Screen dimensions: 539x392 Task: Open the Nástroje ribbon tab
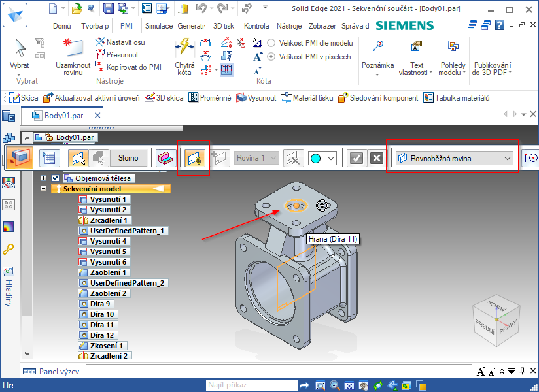[x=289, y=26]
